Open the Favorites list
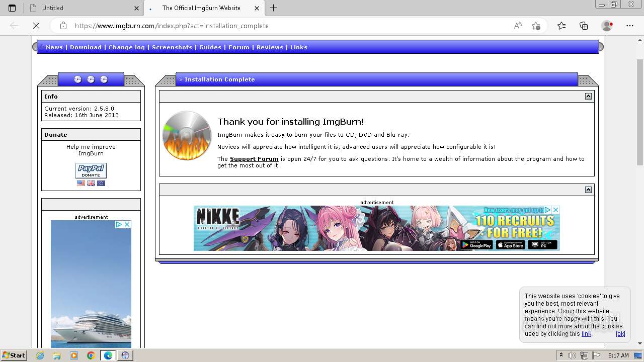Screen dimensions: 644x362 click(x=561, y=26)
